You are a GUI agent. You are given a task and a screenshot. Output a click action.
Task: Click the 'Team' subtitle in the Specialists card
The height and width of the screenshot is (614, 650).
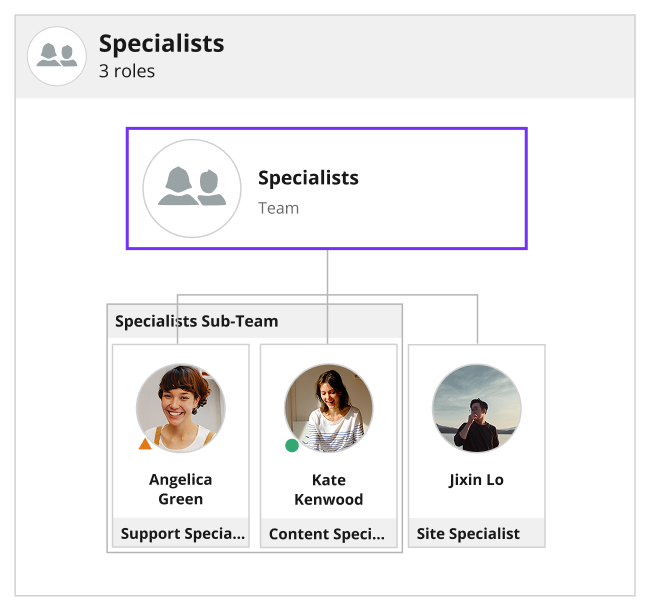pyautogui.click(x=279, y=208)
